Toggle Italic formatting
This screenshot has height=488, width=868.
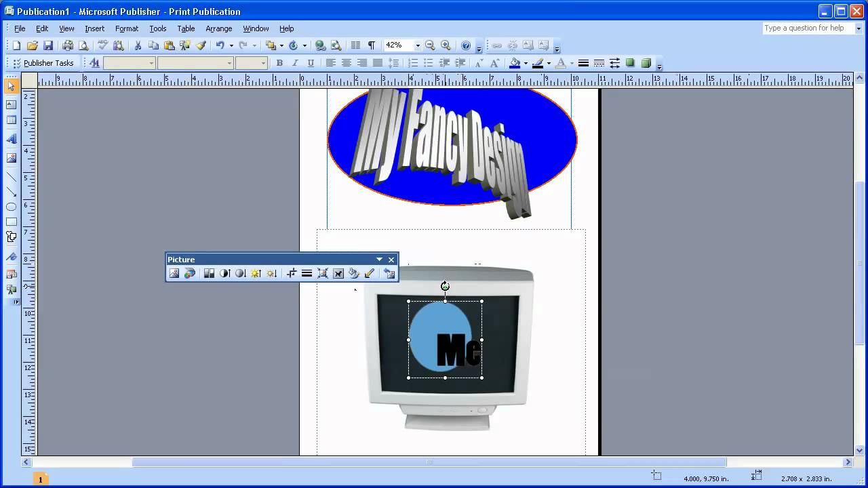(295, 63)
